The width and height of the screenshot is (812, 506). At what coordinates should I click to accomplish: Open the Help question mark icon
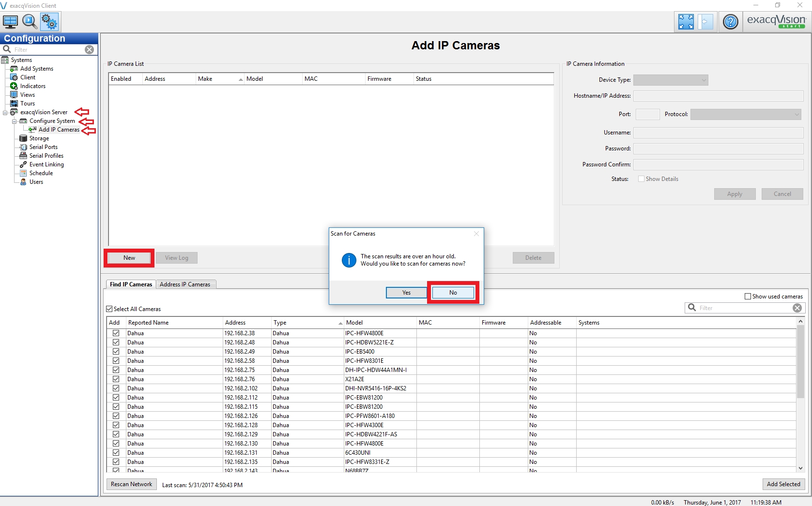[730, 22]
